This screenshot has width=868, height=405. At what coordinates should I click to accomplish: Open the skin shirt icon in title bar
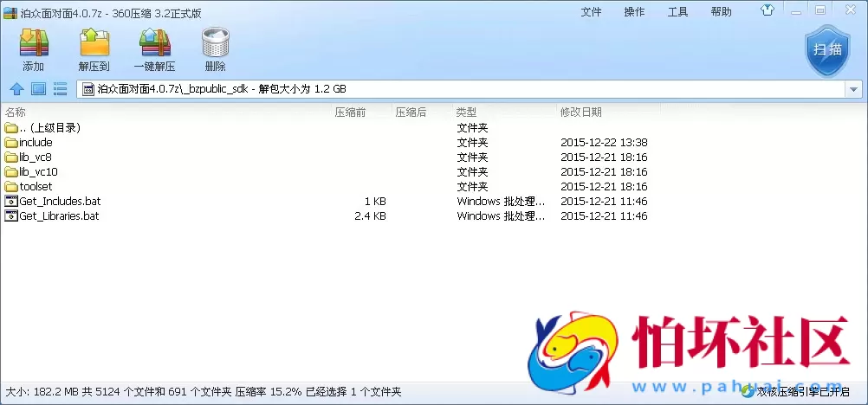pos(767,10)
